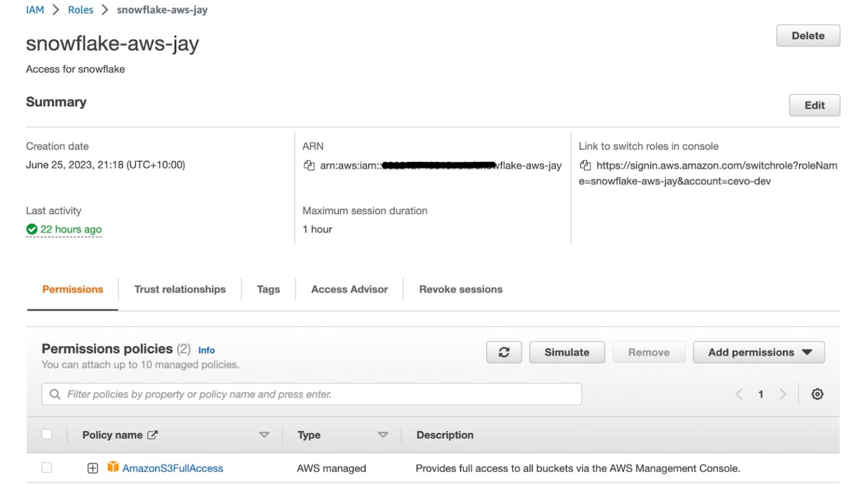Click the Delete role button
This screenshot has width=868, height=485.
click(808, 35)
